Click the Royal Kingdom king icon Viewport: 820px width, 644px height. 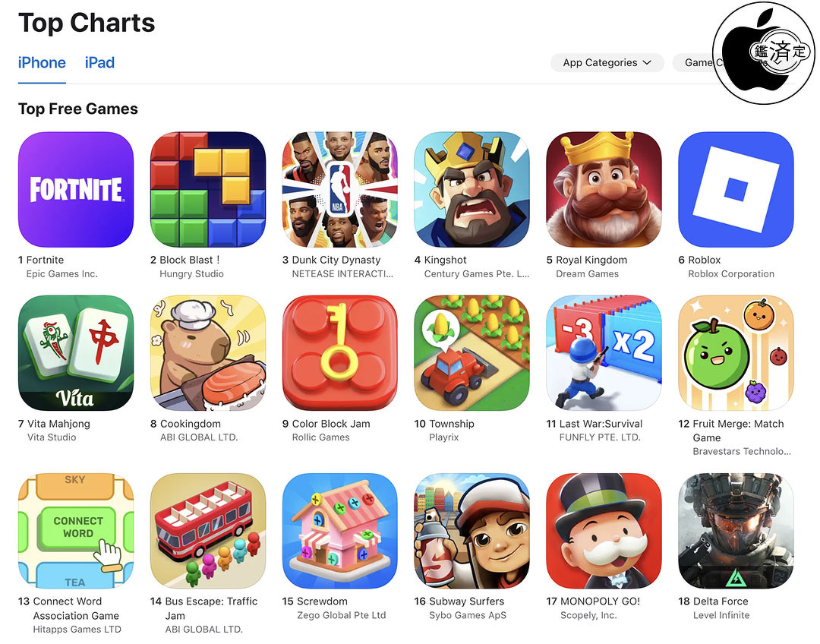[604, 189]
